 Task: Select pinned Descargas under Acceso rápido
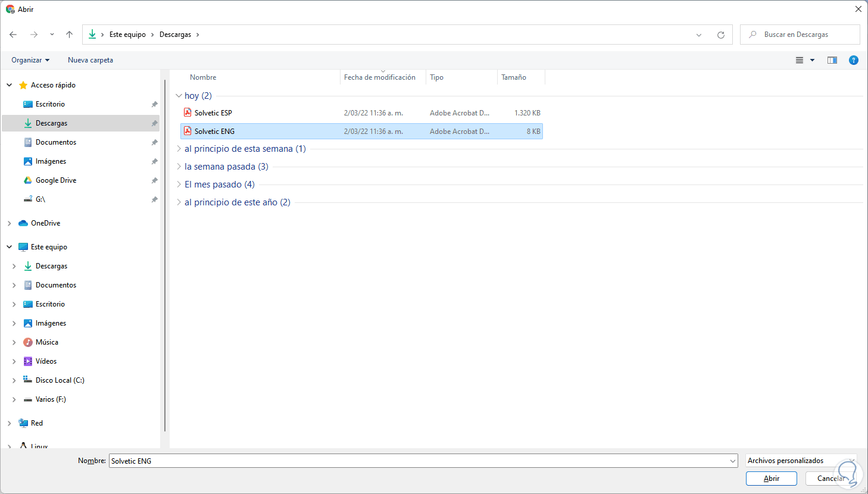[81, 123]
